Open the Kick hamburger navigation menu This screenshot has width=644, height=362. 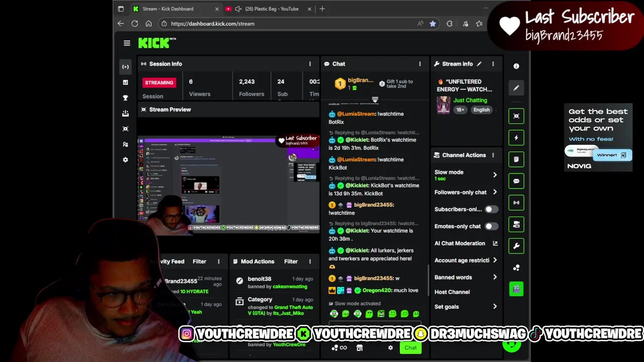click(127, 43)
